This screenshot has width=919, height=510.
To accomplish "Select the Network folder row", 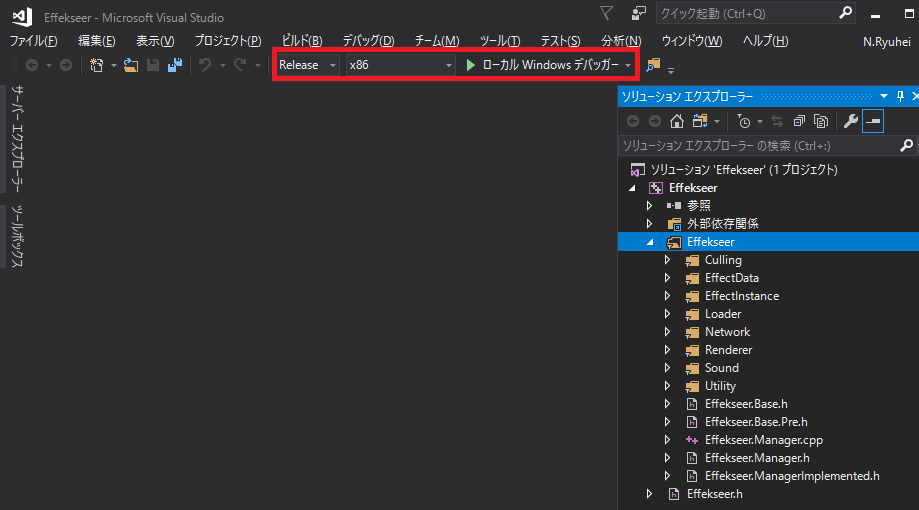I will [x=768, y=332].
